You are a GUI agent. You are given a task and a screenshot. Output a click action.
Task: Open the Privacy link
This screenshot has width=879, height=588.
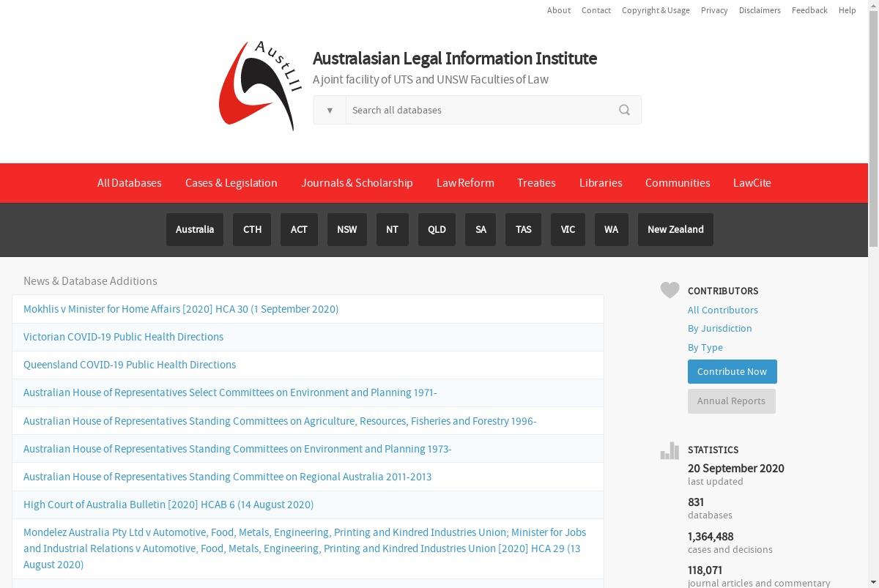714,10
